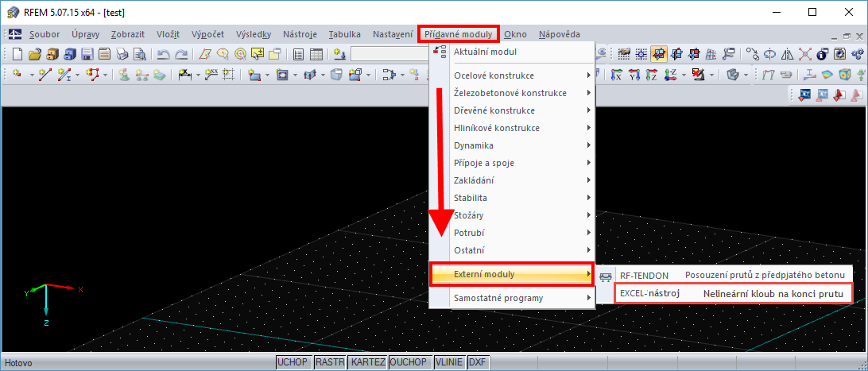This screenshot has width=868, height=371.
Task: Toggle OUCHOP object snap in status bar
Action: coord(409,362)
